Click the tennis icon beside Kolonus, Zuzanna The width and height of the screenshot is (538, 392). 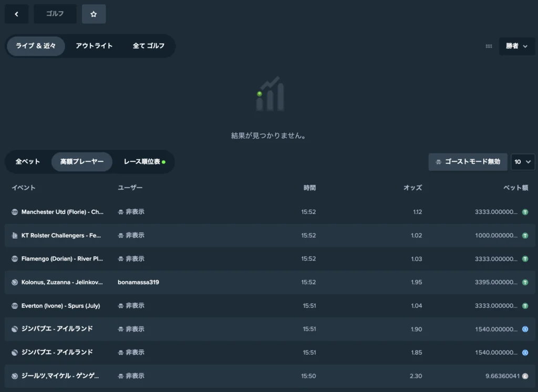coord(15,282)
